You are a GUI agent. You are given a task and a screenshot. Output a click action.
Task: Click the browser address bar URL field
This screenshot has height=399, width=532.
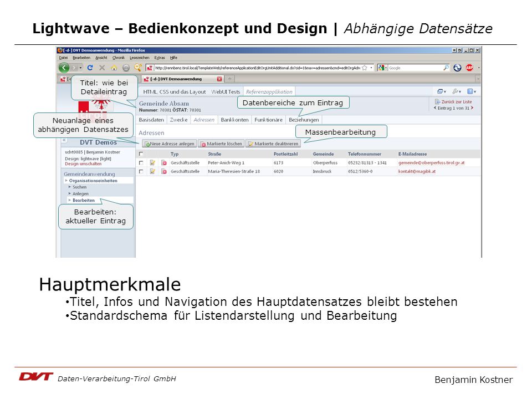(x=257, y=68)
